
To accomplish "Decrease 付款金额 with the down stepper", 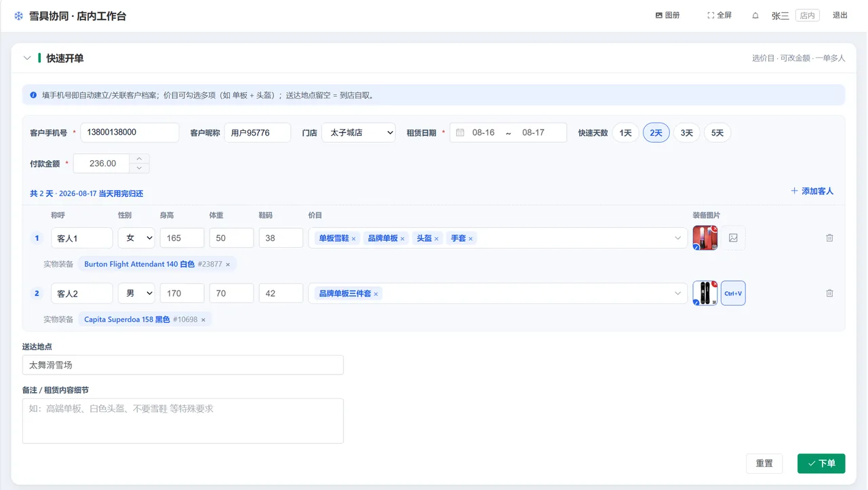I will click(x=139, y=168).
